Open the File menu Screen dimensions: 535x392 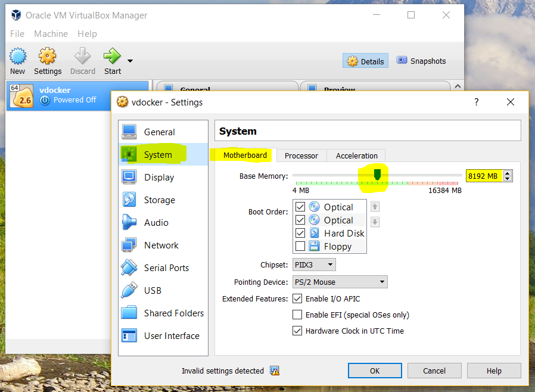pos(17,34)
